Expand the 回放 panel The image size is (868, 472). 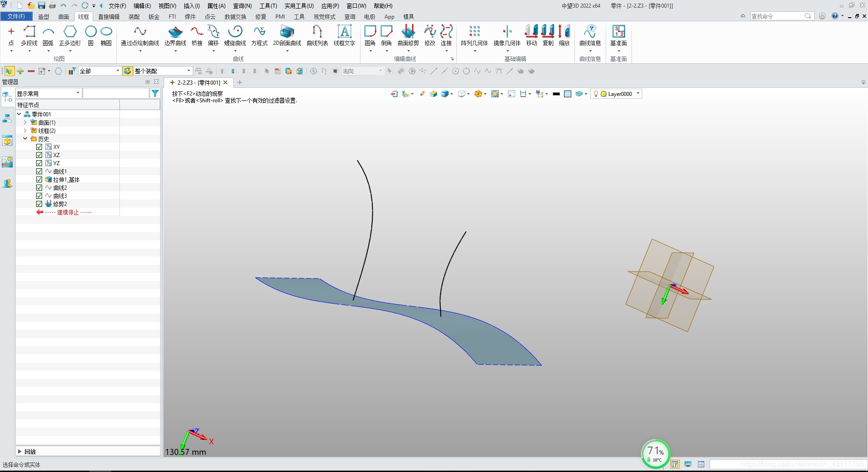(19, 451)
